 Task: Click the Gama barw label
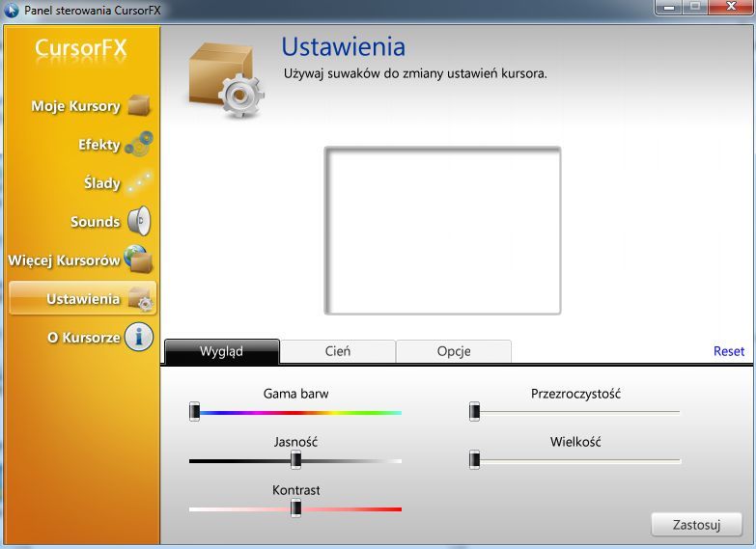point(295,394)
